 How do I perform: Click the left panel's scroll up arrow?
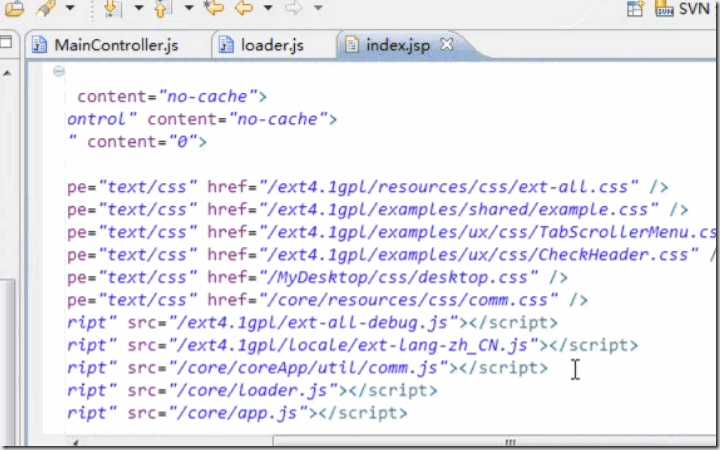point(7,73)
